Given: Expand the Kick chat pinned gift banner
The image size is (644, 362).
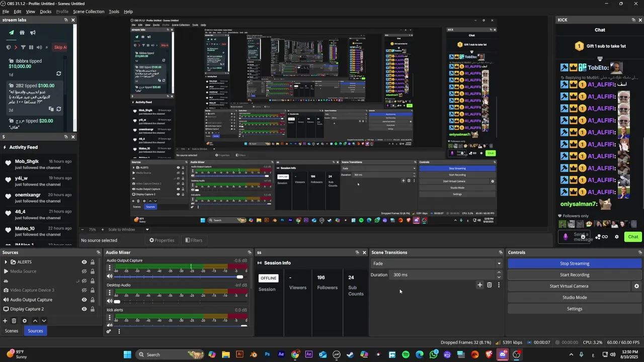Looking at the screenshot, I should pyautogui.click(x=600, y=59).
